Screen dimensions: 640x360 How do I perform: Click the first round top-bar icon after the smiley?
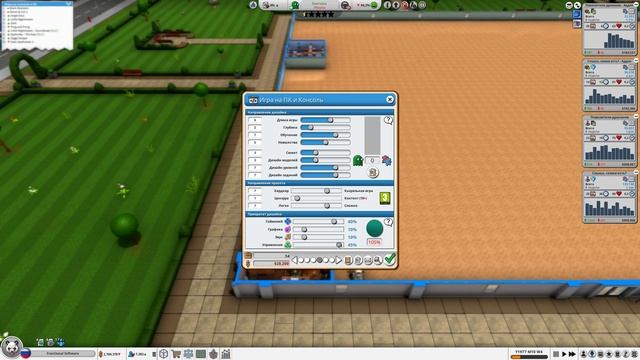(387, 5)
